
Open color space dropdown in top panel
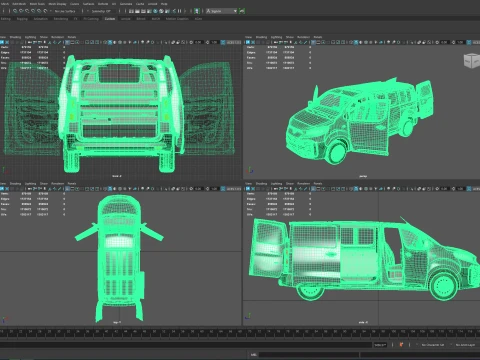(234, 189)
